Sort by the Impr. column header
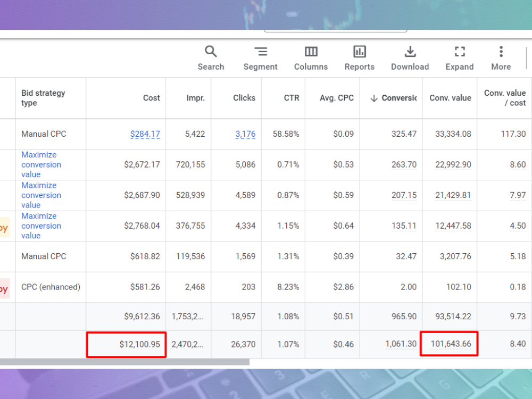This screenshot has width=532, height=399. click(x=195, y=98)
